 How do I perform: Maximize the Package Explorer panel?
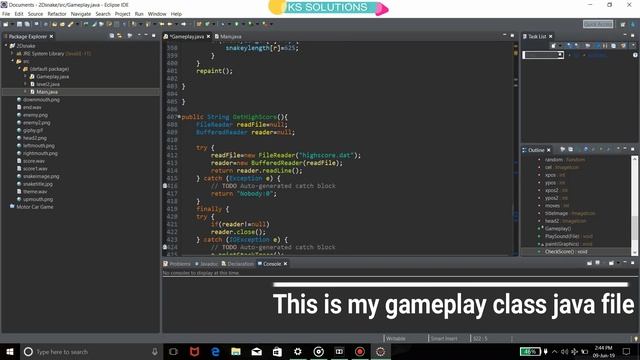(x=153, y=36)
